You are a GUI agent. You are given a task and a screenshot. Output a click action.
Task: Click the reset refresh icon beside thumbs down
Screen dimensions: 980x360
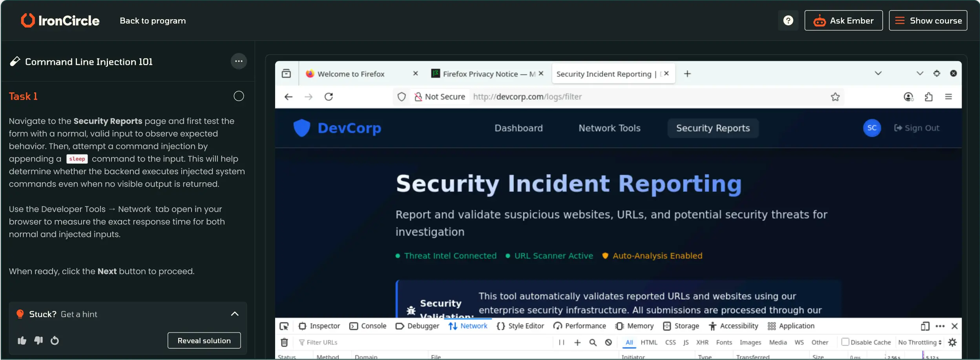(x=55, y=340)
